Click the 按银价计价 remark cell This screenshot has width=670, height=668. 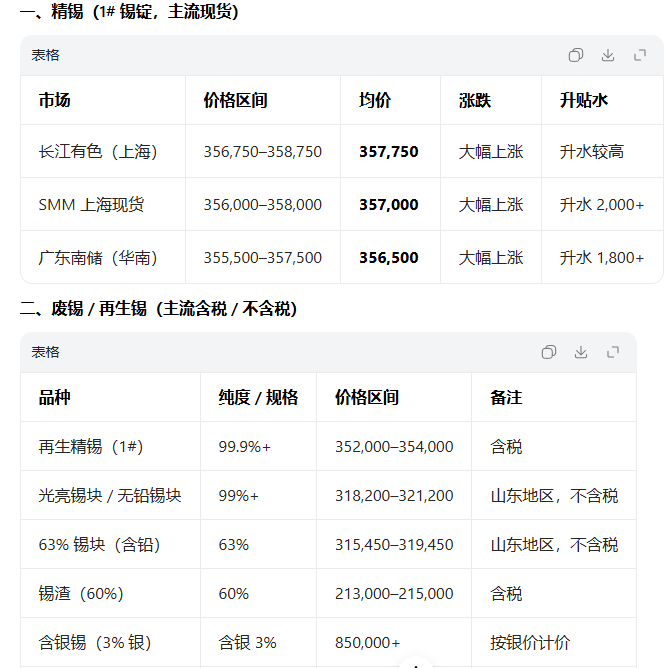[x=529, y=643]
